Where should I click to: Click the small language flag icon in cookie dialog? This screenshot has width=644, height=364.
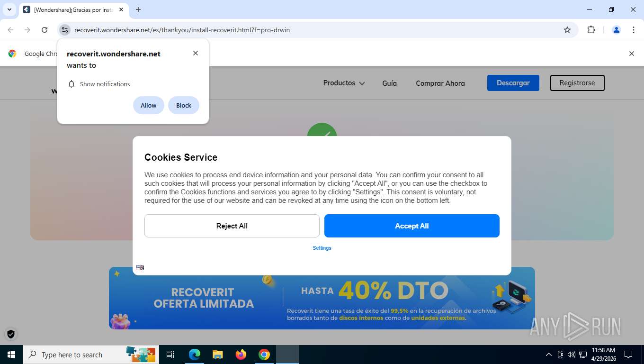pos(140,267)
